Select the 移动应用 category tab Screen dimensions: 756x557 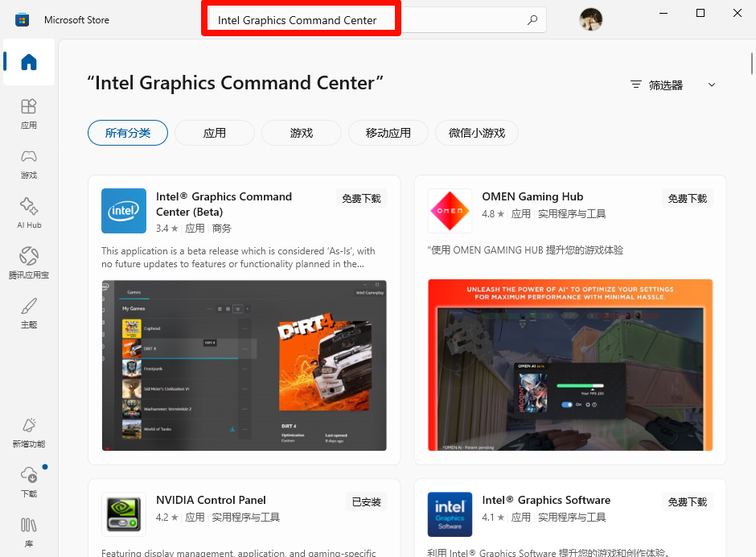pos(388,133)
